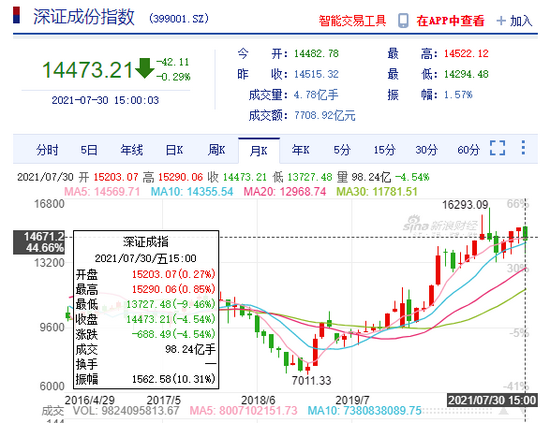Image resolution: width=550 pixels, height=423 pixels.
Task: Click the 成交量 value 4.78亿手
Action: 316,95
